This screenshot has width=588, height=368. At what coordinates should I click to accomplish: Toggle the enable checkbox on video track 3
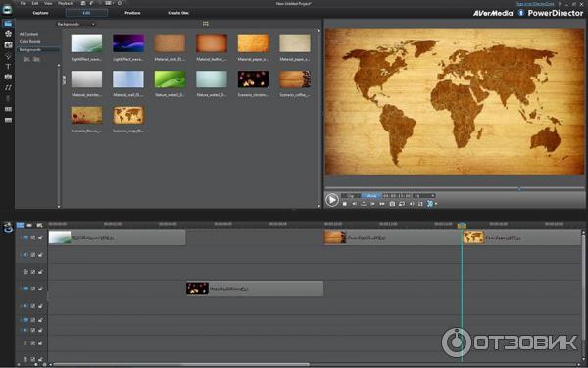(33, 320)
